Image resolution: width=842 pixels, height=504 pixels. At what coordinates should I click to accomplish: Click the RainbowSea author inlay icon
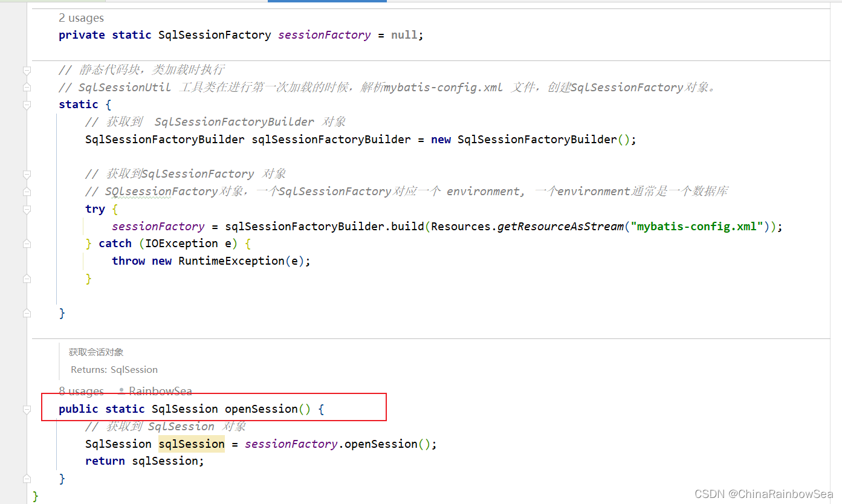(121, 392)
